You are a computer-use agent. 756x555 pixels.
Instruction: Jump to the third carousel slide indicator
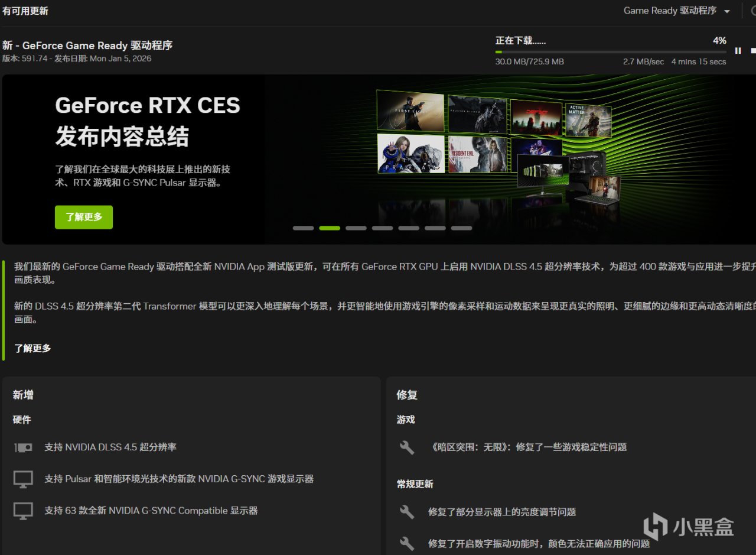click(x=356, y=228)
